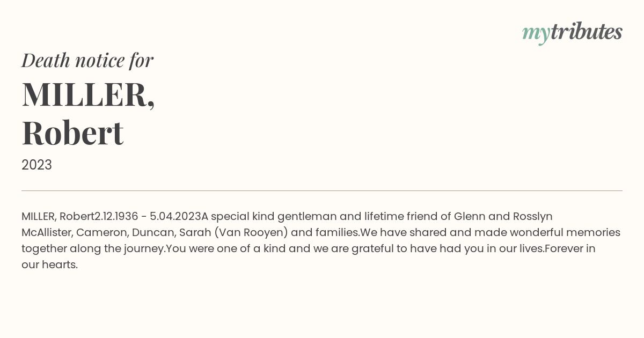Click the words "special kind gentleman"

[274, 216]
